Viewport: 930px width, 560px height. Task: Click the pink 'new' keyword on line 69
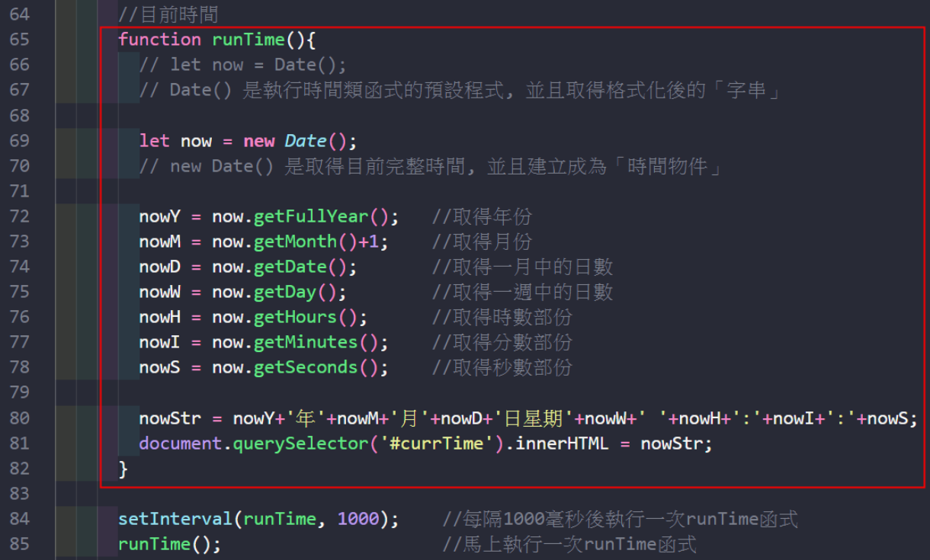[x=259, y=141]
